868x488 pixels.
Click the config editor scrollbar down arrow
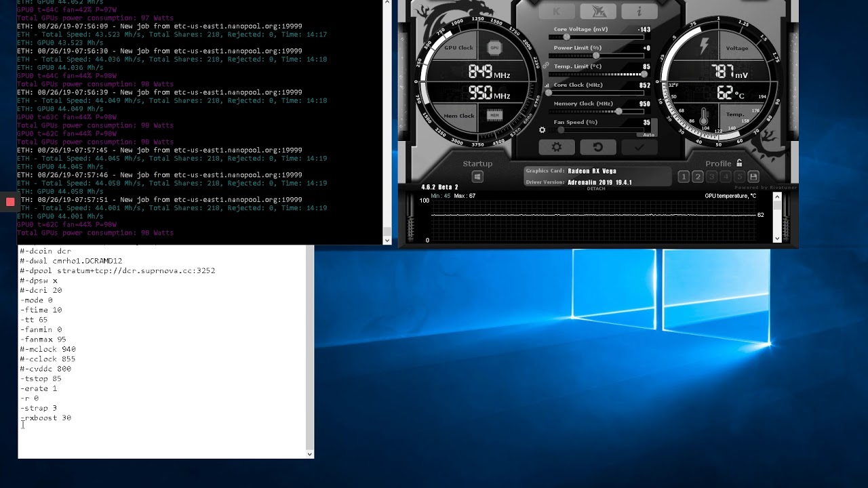(310, 454)
